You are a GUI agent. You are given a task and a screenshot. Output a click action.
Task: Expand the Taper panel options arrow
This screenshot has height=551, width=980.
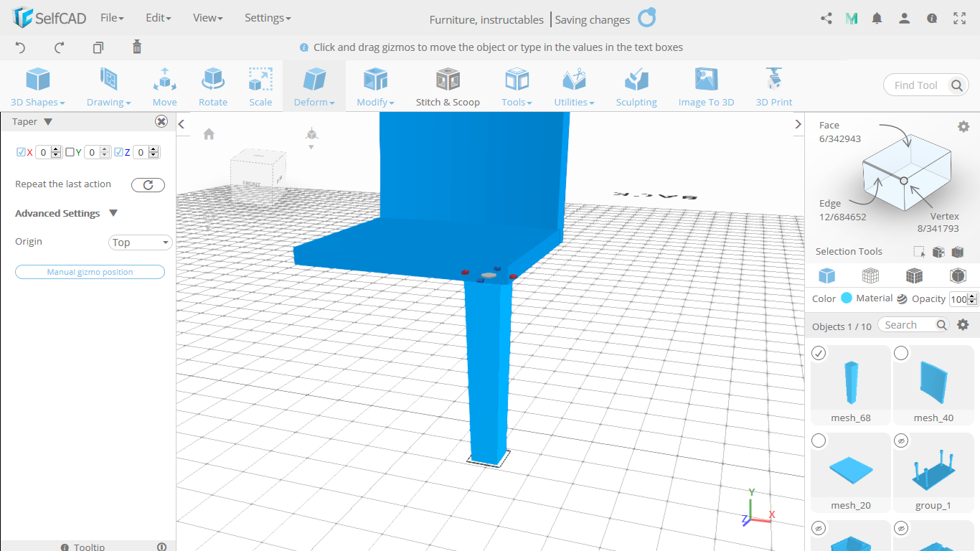[48, 122]
